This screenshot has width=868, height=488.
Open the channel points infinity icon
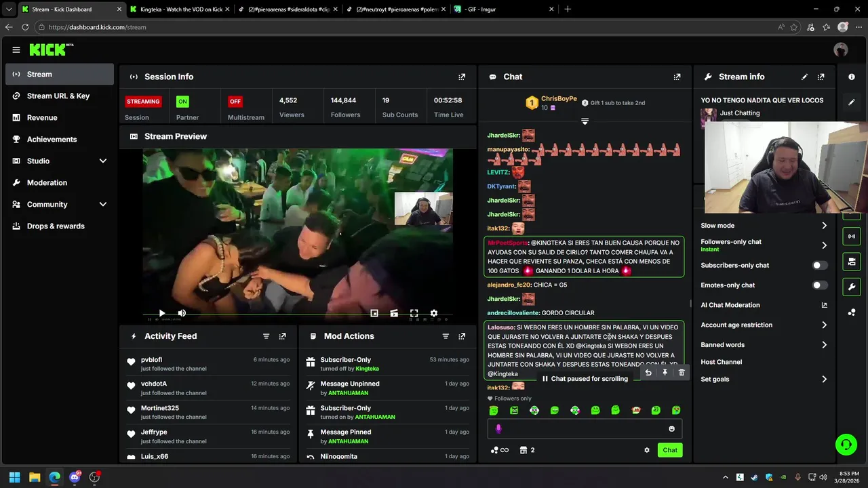tap(500, 450)
